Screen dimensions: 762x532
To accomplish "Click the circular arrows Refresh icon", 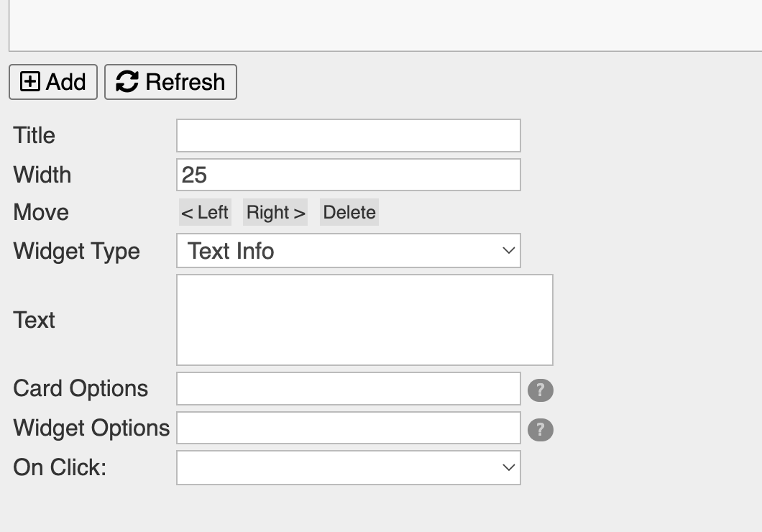I will point(127,82).
